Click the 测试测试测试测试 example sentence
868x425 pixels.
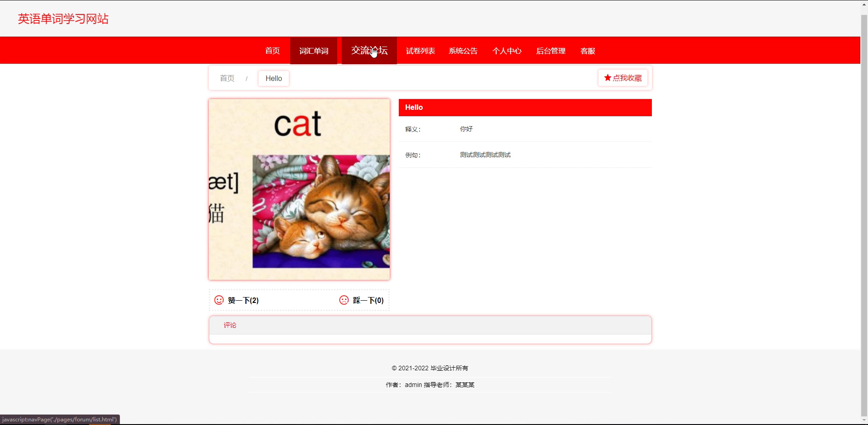pos(485,155)
